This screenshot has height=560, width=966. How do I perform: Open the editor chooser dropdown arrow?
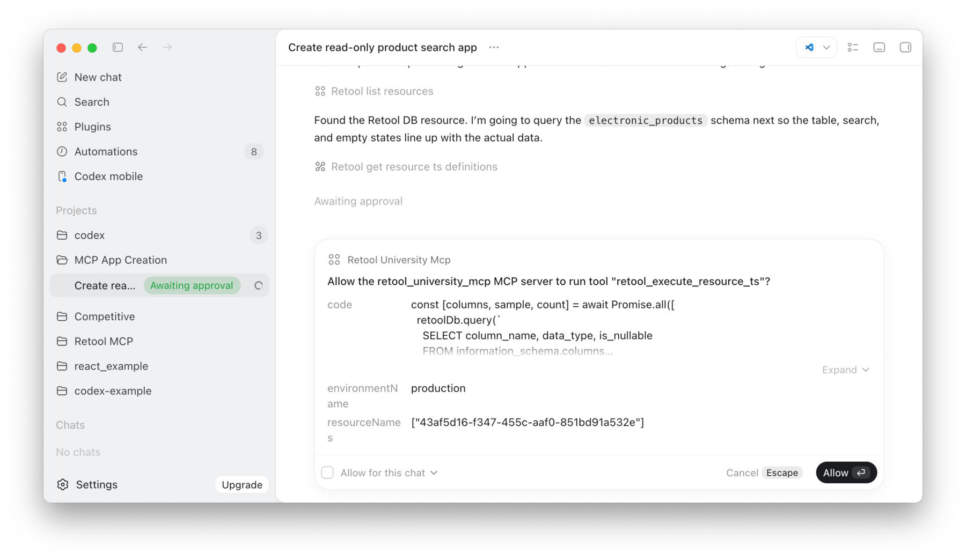pos(826,47)
